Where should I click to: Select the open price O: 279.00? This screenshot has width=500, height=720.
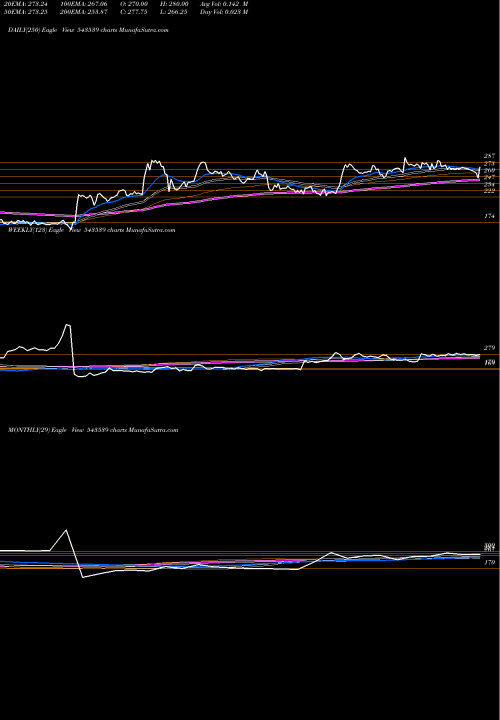tap(136, 4)
